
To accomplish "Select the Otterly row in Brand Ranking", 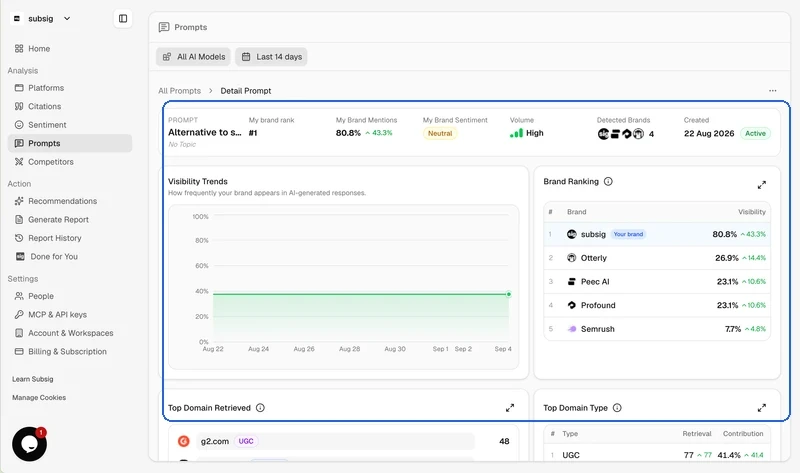I will pos(657,258).
